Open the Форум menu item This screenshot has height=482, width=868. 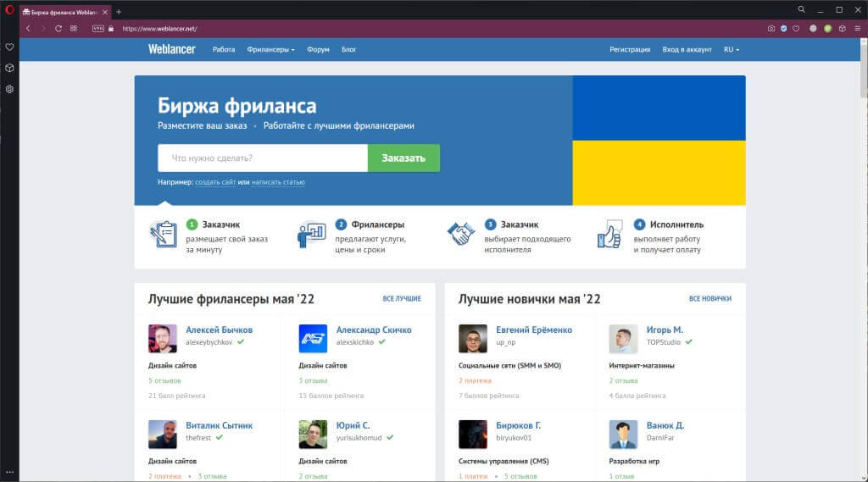pyautogui.click(x=319, y=49)
